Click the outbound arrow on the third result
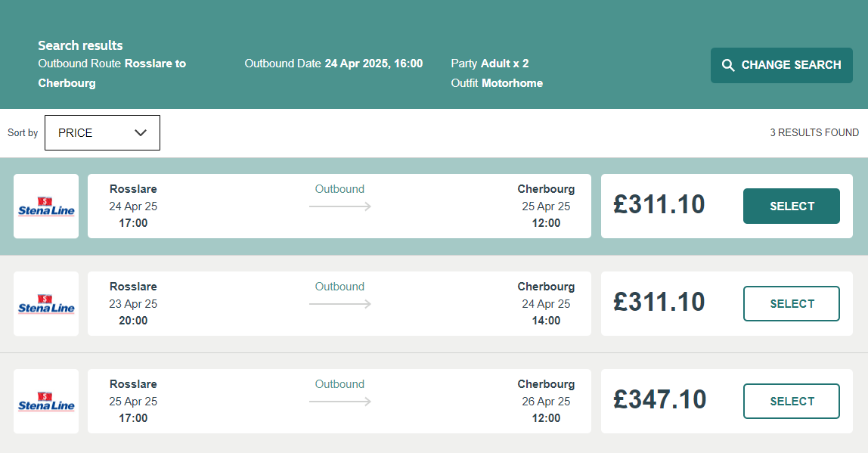The height and width of the screenshot is (453, 868). [339, 402]
